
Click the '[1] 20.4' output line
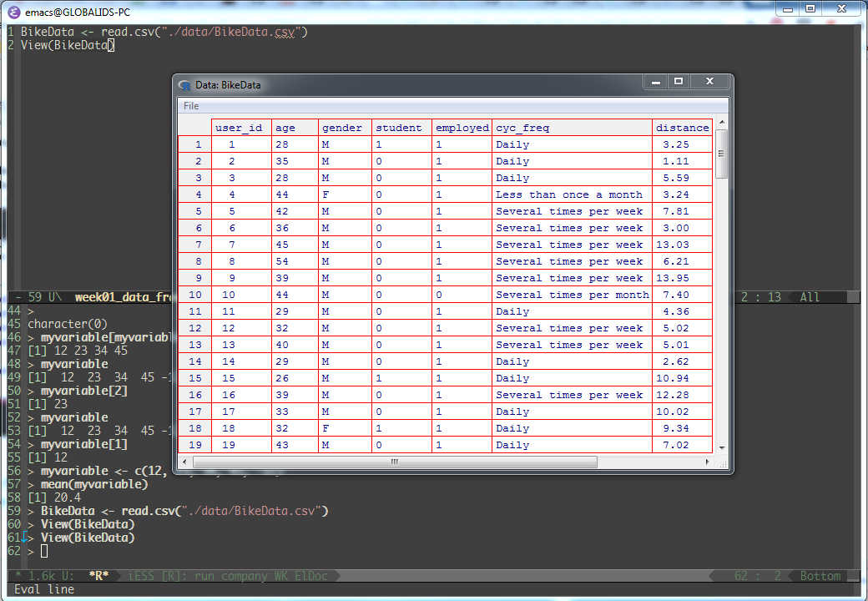click(x=54, y=497)
